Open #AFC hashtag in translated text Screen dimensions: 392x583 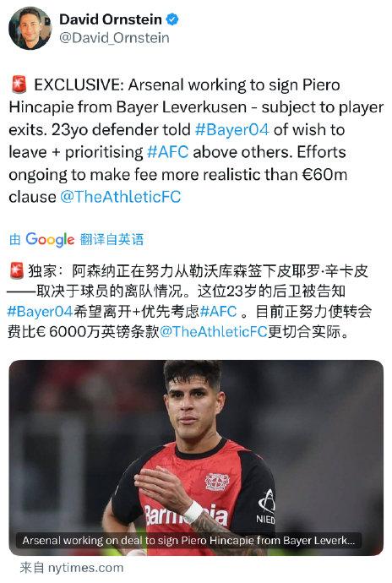tap(218, 311)
